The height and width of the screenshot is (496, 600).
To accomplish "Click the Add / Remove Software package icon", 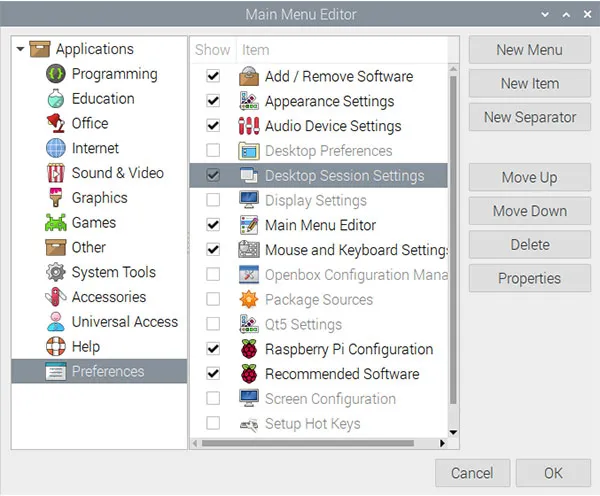I will click(249, 76).
